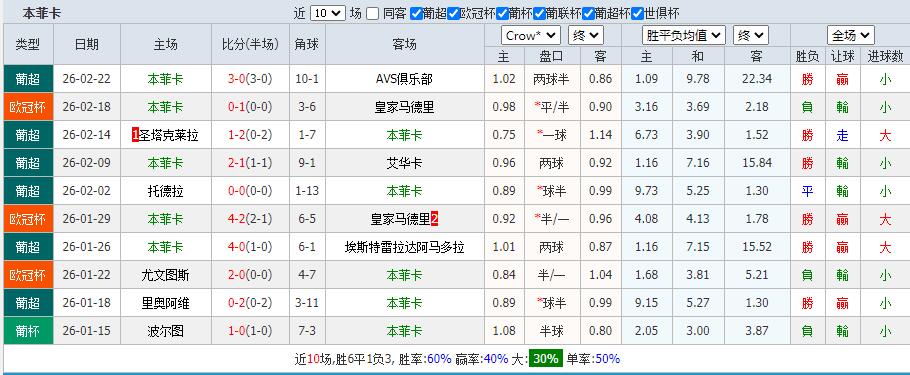
Task: Click the 半球 handicap on the 波尔图 row
Action: coord(552,331)
